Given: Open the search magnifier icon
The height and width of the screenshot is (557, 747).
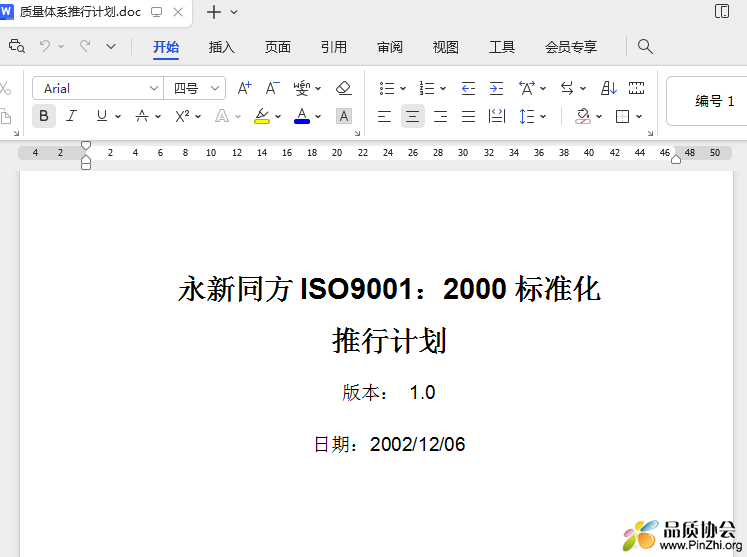Looking at the screenshot, I should pos(645,46).
